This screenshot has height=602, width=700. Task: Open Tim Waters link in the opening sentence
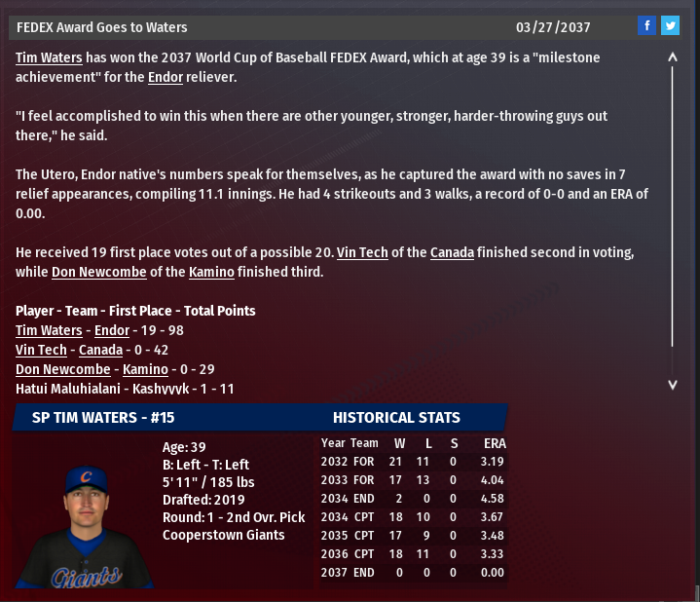(49, 57)
